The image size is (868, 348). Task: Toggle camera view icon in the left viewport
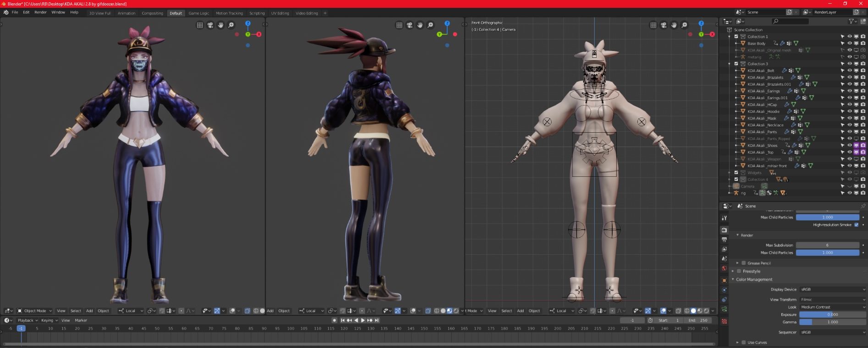point(210,25)
